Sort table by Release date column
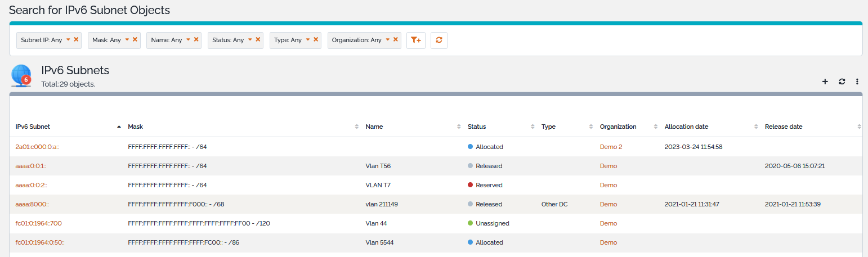The width and height of the screenshot is (868, 257). (784, 127)
